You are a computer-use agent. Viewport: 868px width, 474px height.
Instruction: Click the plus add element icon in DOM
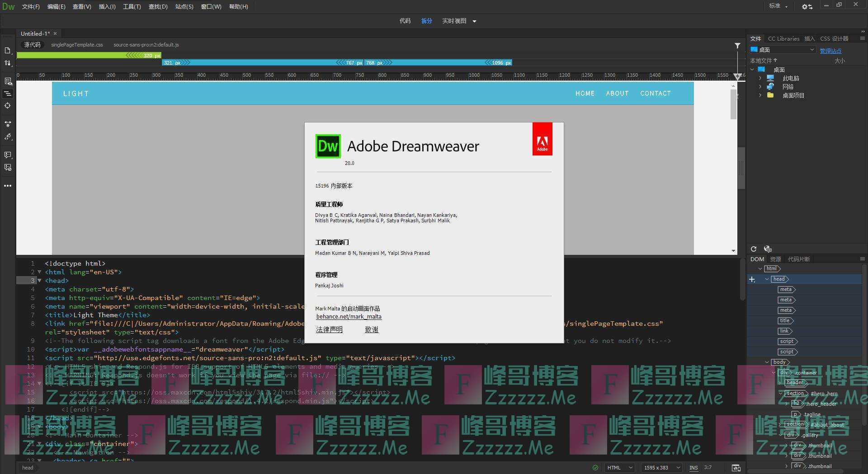(752, 280)
